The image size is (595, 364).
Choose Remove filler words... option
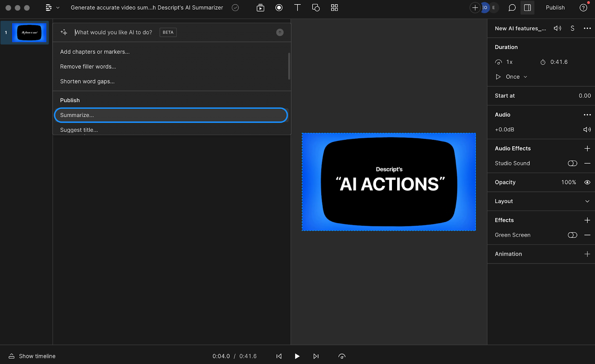[x=88, y=67]
